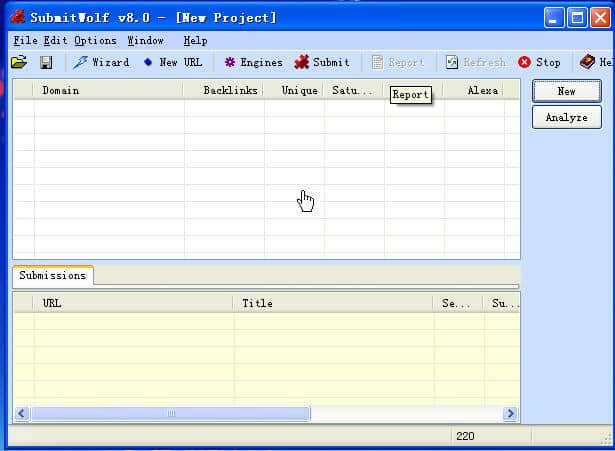This screenshot has width=615, height=451.
Task: Select the Report toolbar button
Action: pyautogui.click(x=398, y=62)
